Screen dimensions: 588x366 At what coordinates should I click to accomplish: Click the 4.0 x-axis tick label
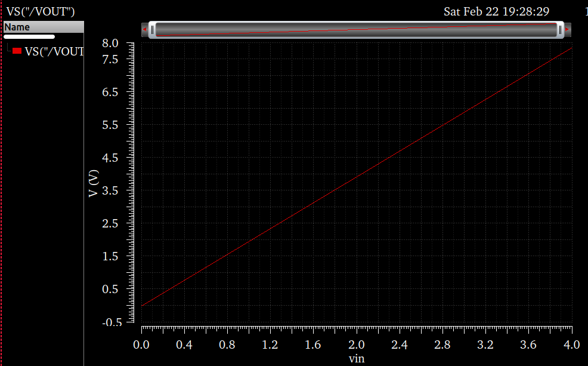(571, 345)
